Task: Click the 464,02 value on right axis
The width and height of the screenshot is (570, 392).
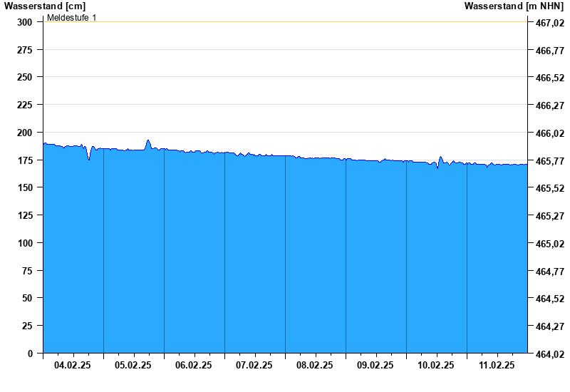Action: 550,354
